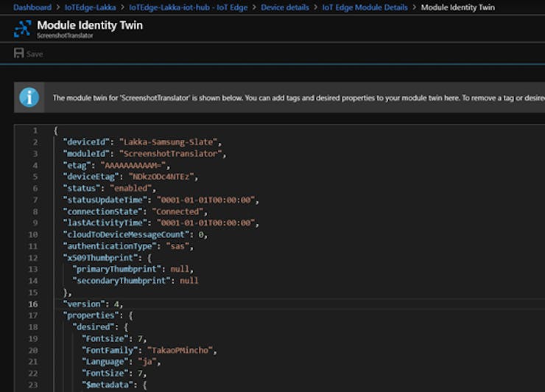Click line number 23 in the gutter
545x392 pixels.
(x=33, y=385)
